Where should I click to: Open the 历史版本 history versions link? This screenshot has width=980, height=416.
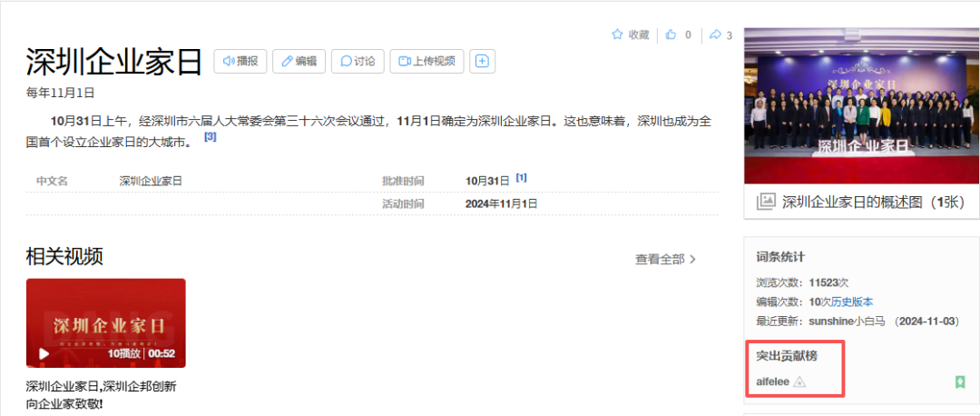pos(852,302)
